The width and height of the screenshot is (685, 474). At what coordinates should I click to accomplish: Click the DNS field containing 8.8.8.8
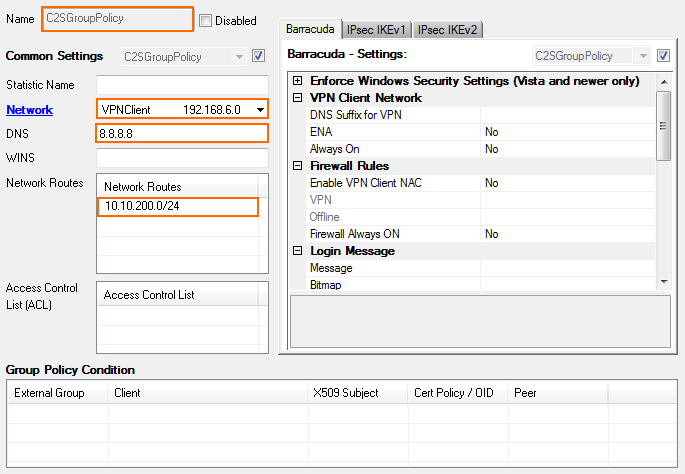click(x=182, y=133)
